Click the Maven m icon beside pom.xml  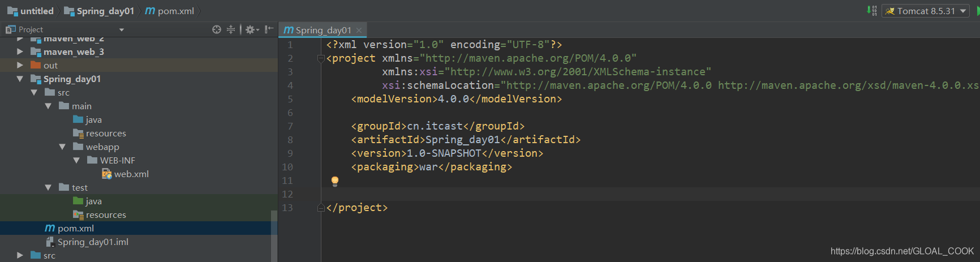(50, 228)
